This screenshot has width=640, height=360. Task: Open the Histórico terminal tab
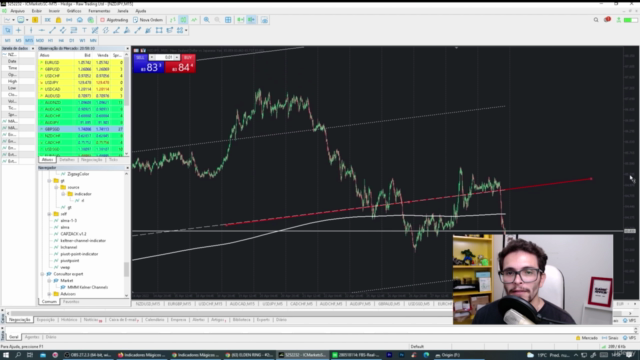(69, 320)
